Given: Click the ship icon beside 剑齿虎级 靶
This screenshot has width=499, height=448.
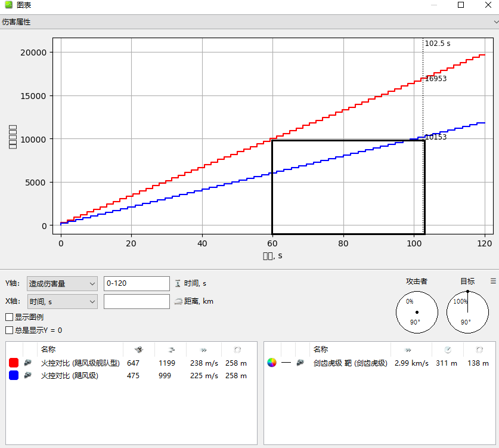Looking at the screenshot, I should click(x=300, y=363).
